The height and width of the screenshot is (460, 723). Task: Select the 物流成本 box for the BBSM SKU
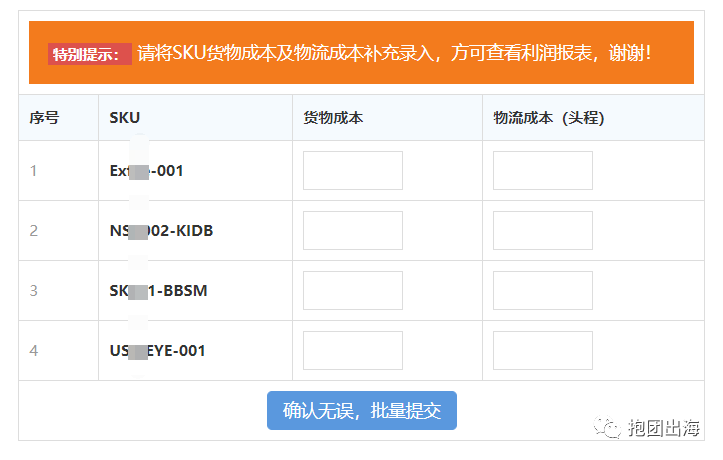click(542, 290)
